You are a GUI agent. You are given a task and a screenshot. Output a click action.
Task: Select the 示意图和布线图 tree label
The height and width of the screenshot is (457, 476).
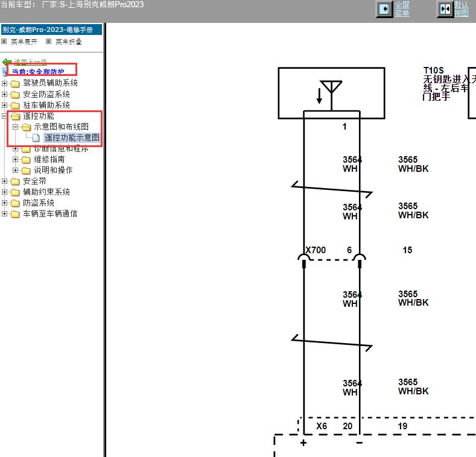pyautogui.click(x=62, y=127)
